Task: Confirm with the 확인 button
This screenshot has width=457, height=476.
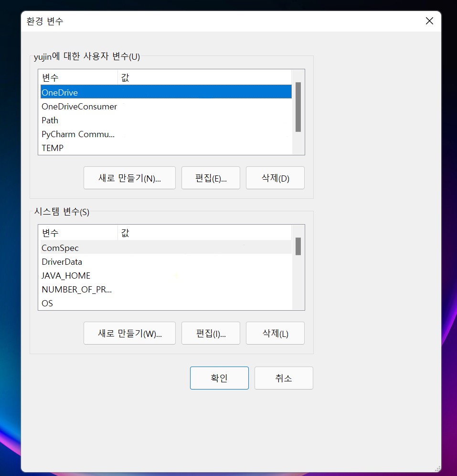Action: tap(219, 378)
